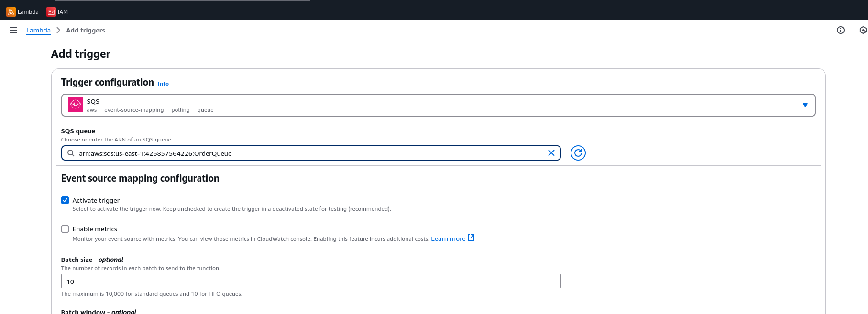The image size is (868, 314).
Task: Open the IAM service shortcut in top bar
Action: pyautogui.click(x=57, y=12)
